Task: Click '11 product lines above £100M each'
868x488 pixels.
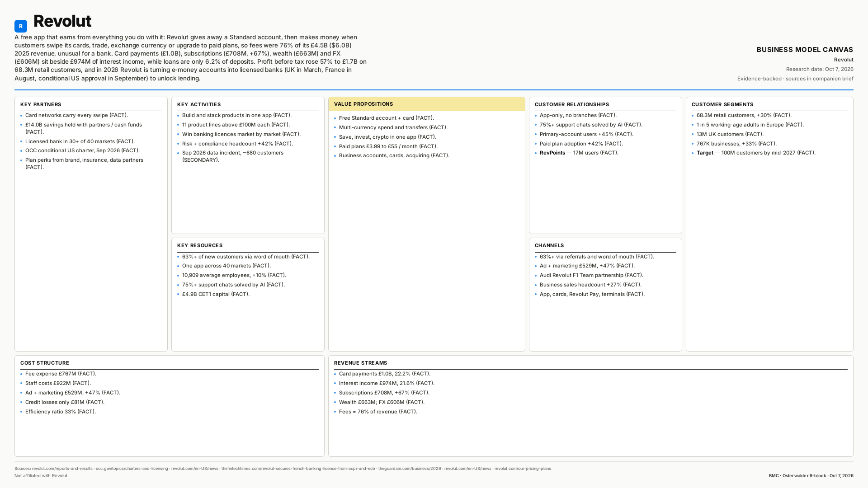Action: pos(236,125)
